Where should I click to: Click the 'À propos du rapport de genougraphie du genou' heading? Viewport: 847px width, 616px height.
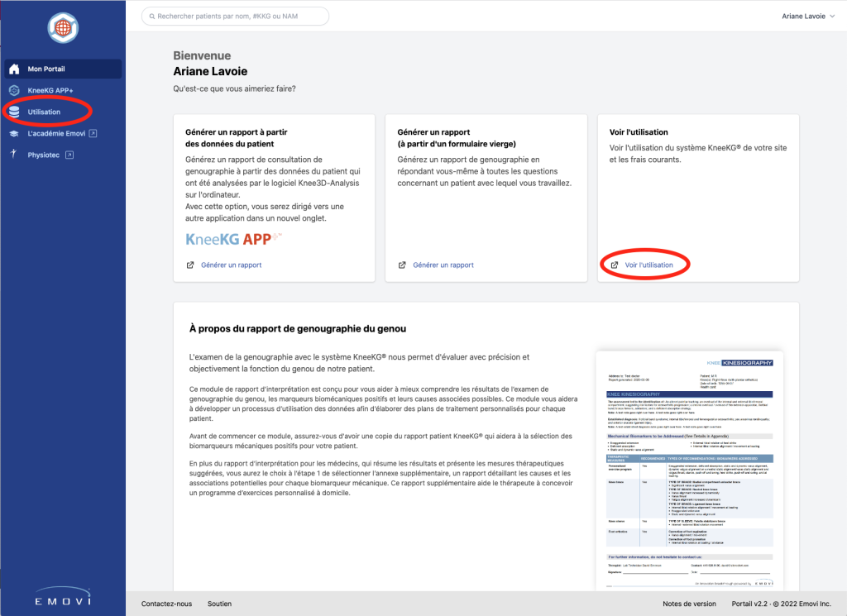(x=298, y=329)
